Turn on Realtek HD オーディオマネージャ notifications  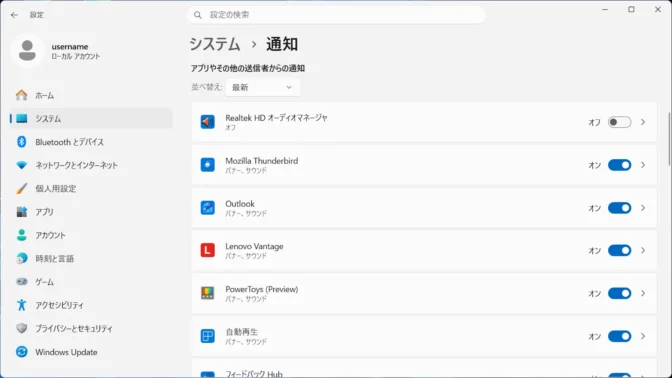pos(619,122)
